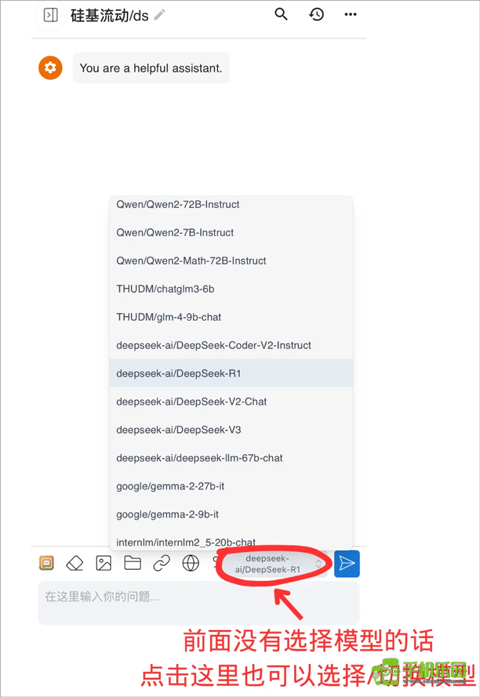Image resolution: width=480 pixels, height=697 pixels.
Task: Choose deepseek-ai/DeepSeek-Coder-V2-Instruct entry
Action: pyautogui.click(x=231, y=345)
